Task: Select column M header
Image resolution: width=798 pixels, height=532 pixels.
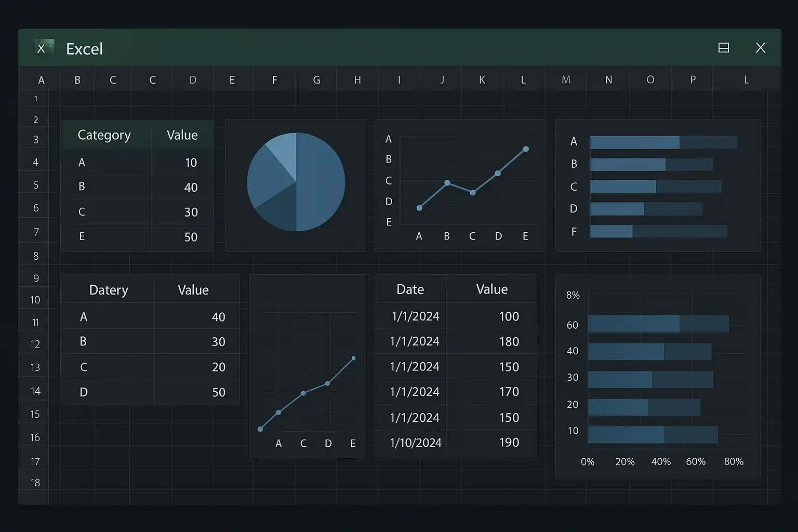Action: pos(566,80)
